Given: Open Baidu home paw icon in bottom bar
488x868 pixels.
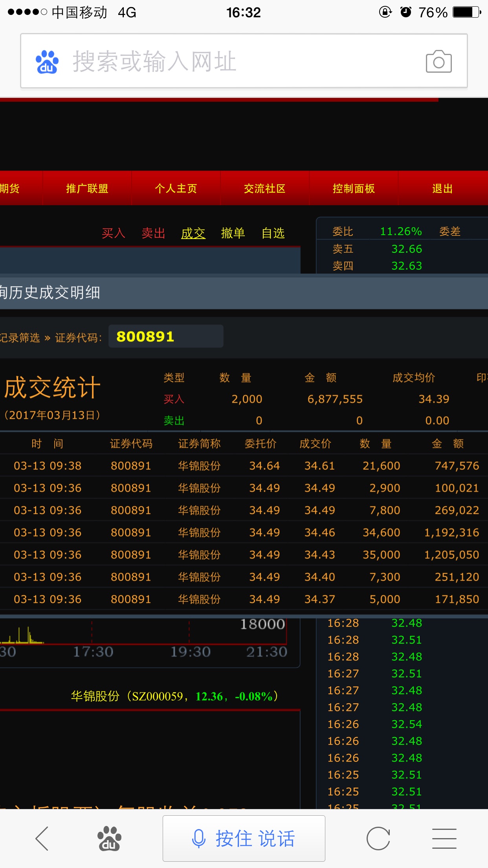Looking at the screenshot, I should point(109,838).
